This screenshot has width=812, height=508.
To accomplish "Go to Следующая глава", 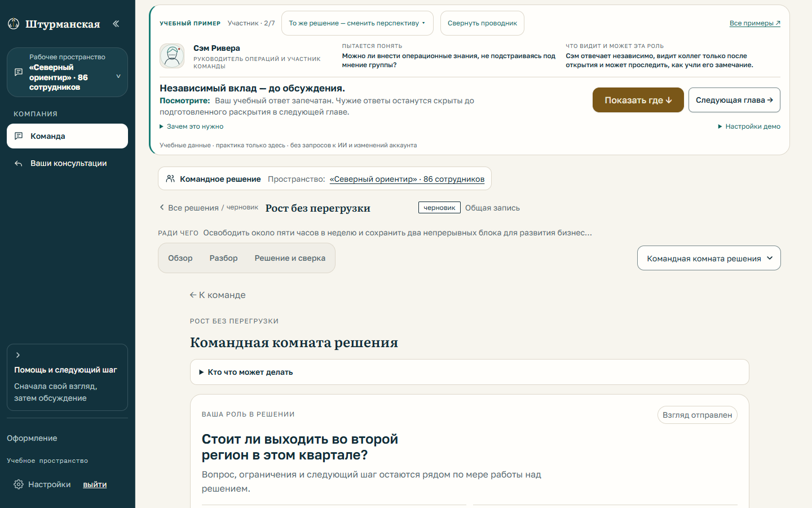I will tap(734, 100).
